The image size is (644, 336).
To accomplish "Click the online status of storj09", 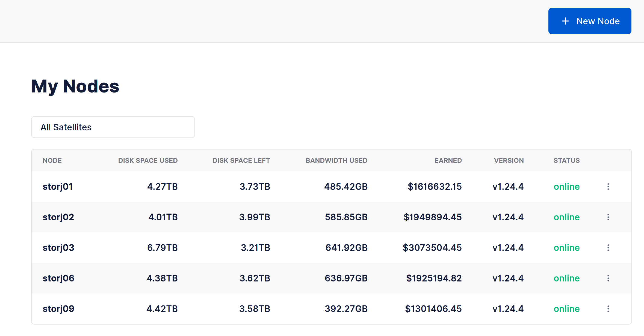I will click(x=566, y=309).
